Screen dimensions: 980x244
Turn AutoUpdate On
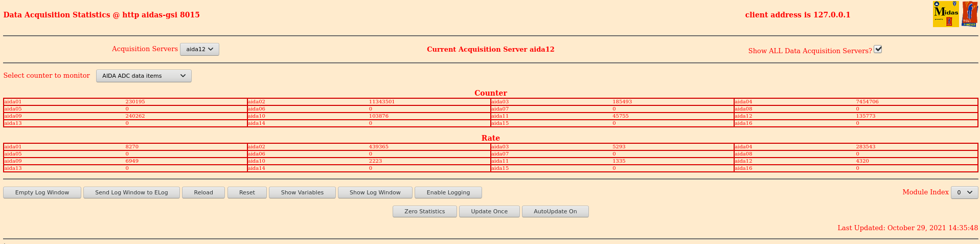click(555, 212)
